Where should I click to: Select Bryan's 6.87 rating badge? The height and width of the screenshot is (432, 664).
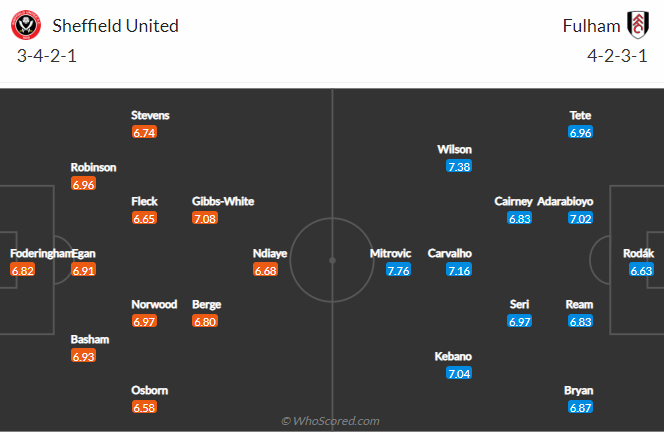tap(581, 407)
